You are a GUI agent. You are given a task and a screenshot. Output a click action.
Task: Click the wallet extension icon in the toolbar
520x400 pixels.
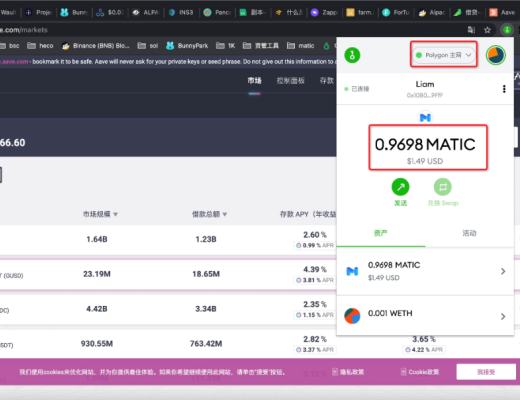[x=507, y=30]
